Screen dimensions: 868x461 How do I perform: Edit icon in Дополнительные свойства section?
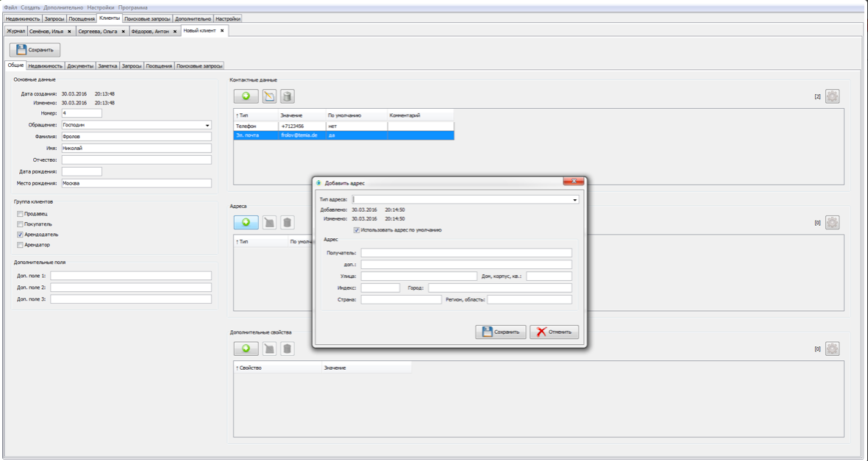click(269, 349)
